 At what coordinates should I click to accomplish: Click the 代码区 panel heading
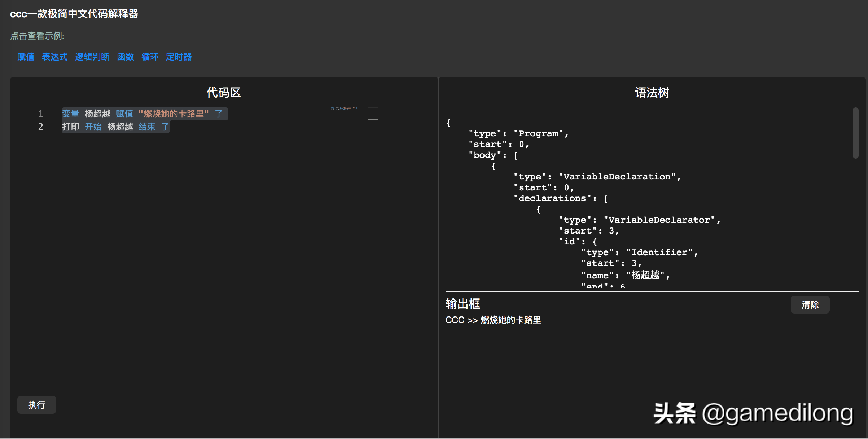pyautogui.click(x=224, y=93)
